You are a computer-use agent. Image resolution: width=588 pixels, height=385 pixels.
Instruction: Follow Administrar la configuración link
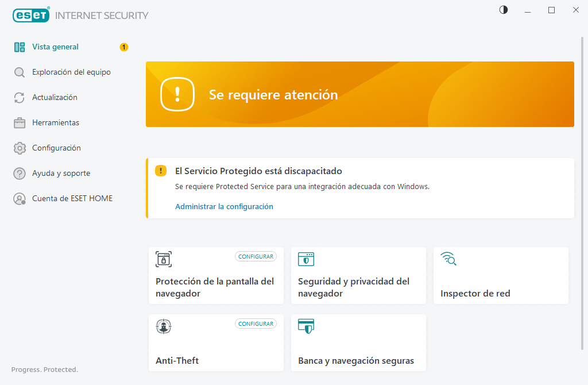click(x=224, y=206)
